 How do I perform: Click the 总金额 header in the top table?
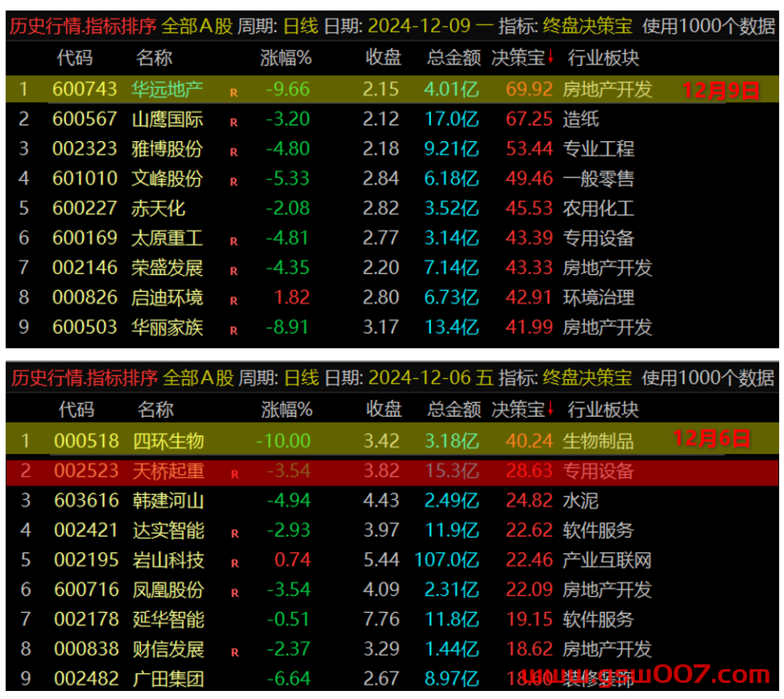point(454,58)
